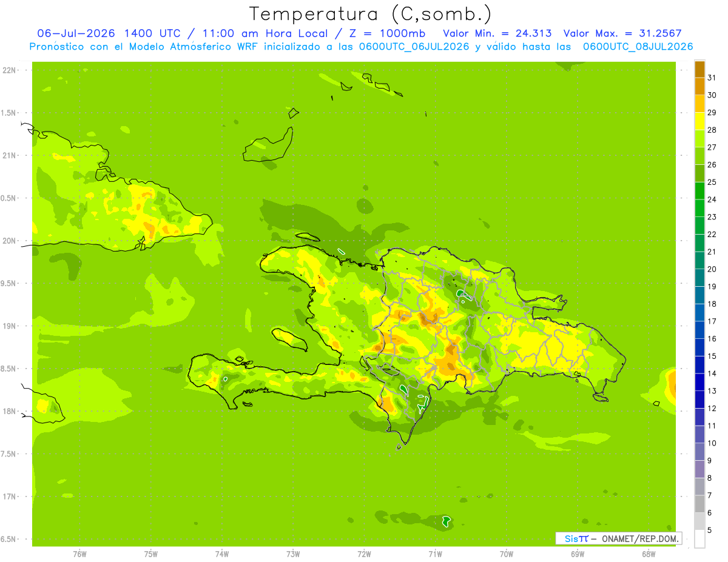This screenshot has width=728, height=562.
Task: Click the legend value 5
Action: point(710,530)
